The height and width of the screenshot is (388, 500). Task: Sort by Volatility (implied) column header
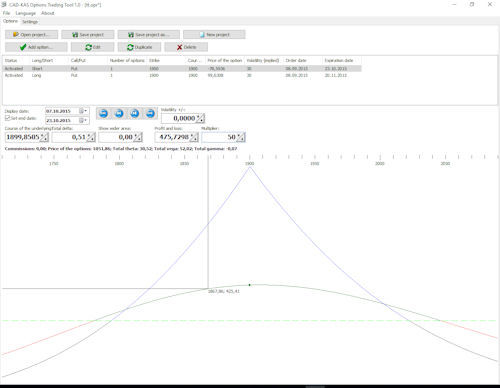pyautogui.click(x=264, y=60)
